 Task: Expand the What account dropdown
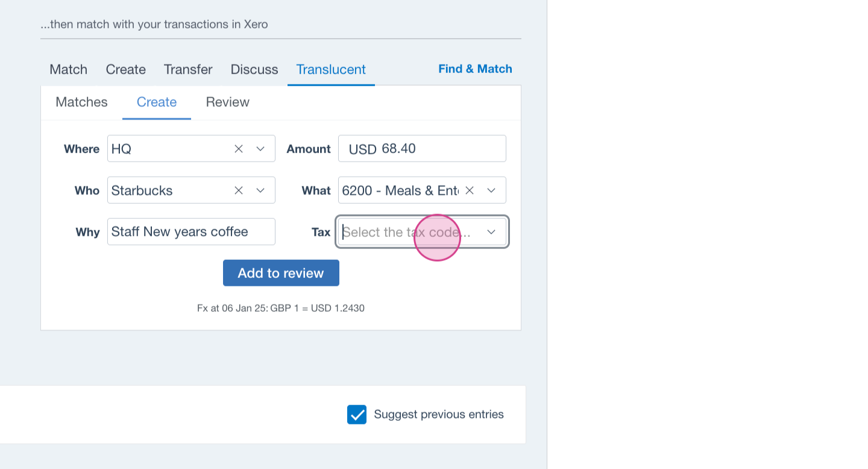[x=491, y=190]
